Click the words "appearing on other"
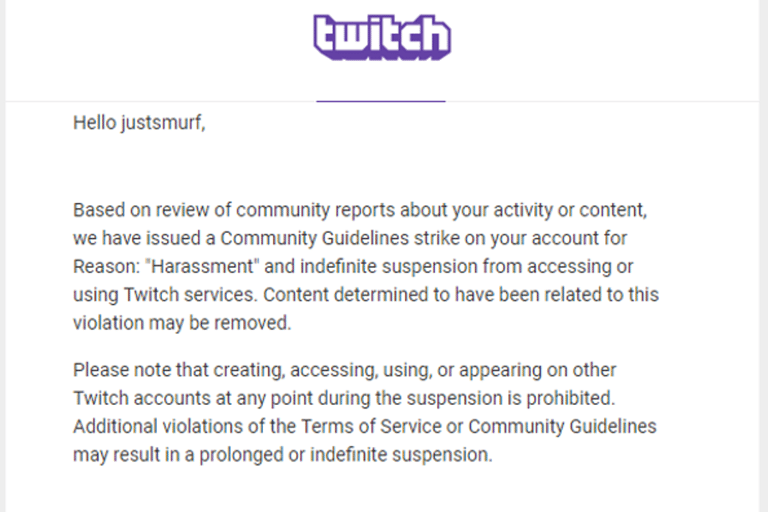The height and width of the screenshot is (512, 768). coord(537,370)
